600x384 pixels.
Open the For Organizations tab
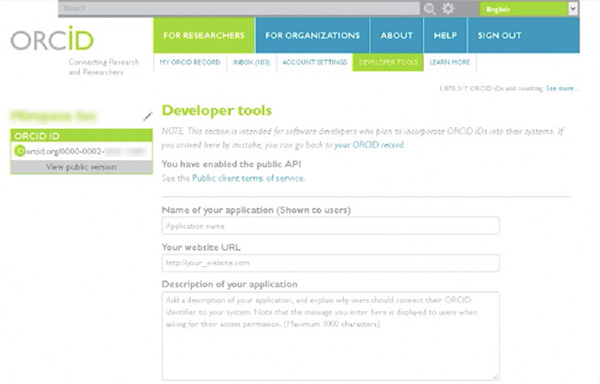click(313, 35)
